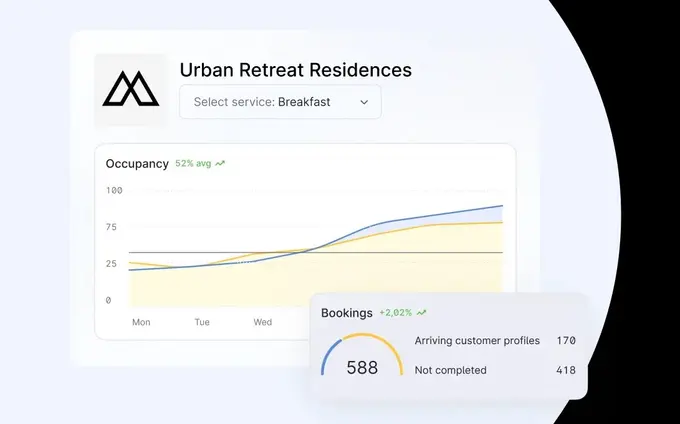The width and height of the screenshot is (680, 424).
Task: Click the Urban Retreat Residences title
Action: tap(295, 70)
